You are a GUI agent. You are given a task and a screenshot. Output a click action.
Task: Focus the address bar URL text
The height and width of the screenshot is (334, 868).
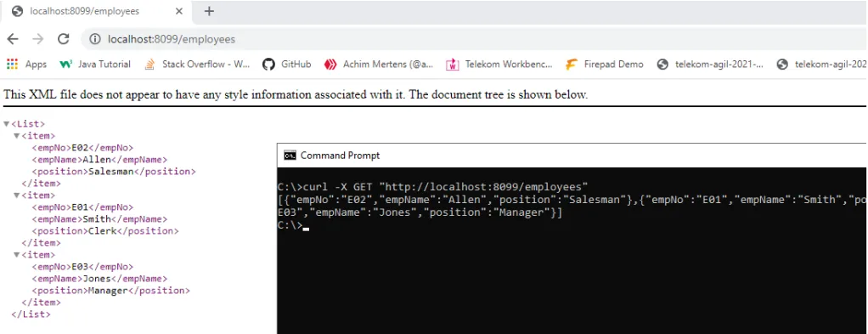[172, 39]
